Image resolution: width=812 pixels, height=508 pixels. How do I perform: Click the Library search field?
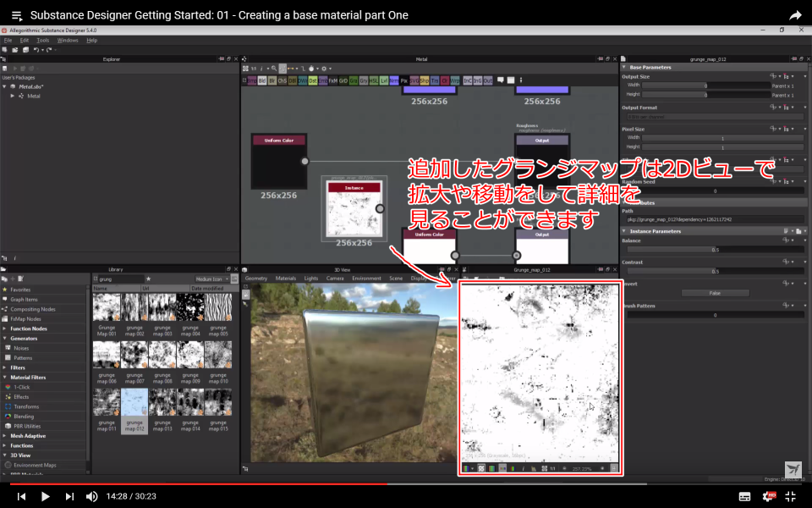click(120, 279)
